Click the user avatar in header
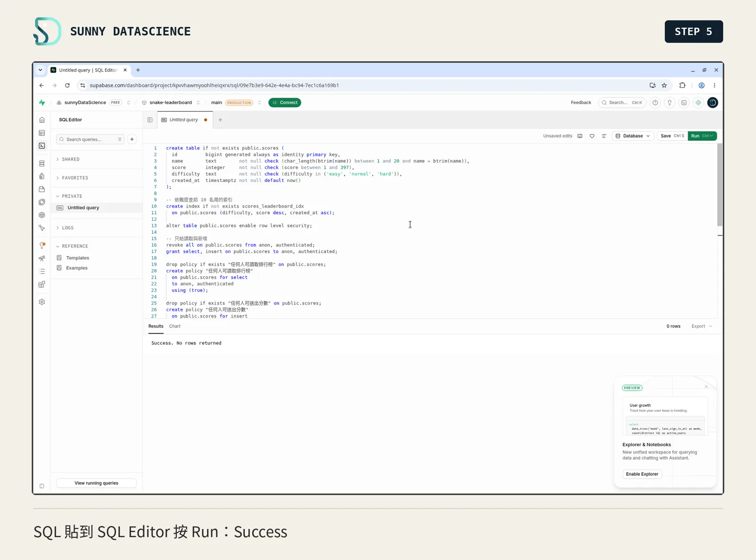Viewport: 756px width, 560px height. tap(713, 103)
